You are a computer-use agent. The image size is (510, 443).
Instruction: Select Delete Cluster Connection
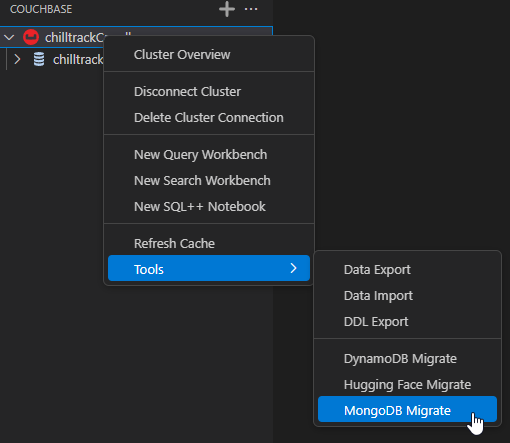coord(209,117)
